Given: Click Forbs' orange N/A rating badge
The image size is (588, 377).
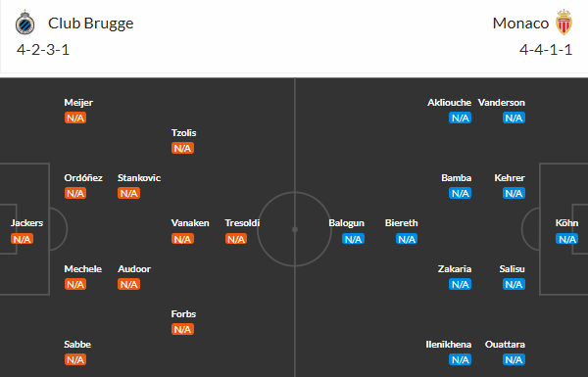Looking at the screenshot, I should click(x=182, y=329).
